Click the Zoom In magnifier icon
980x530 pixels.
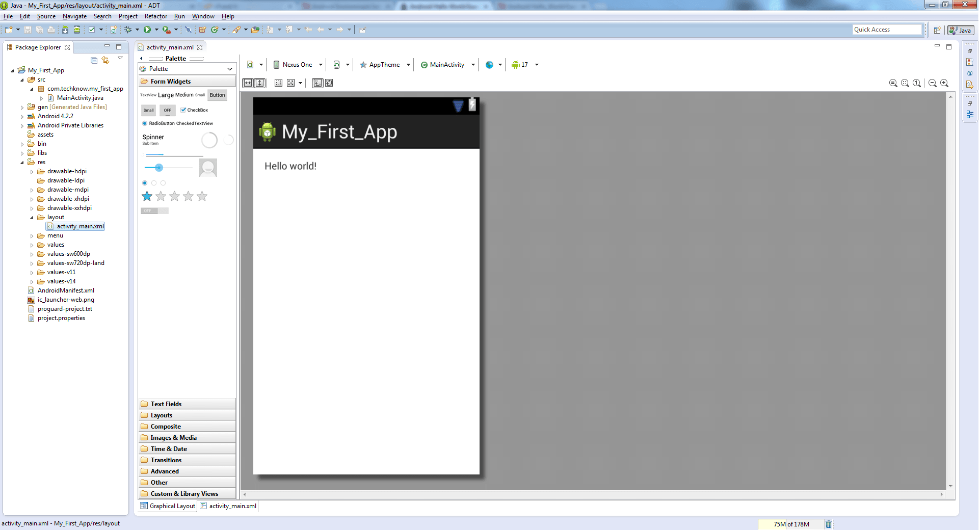[944, 83]
